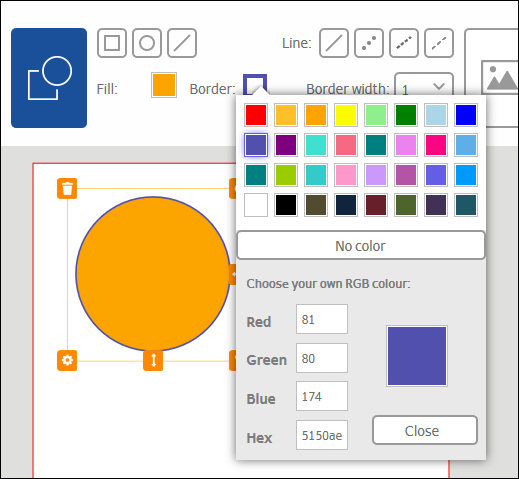This screenshot has height=479, width=519.
Task: Open shape settings gear icon
Action: point(67,360)
